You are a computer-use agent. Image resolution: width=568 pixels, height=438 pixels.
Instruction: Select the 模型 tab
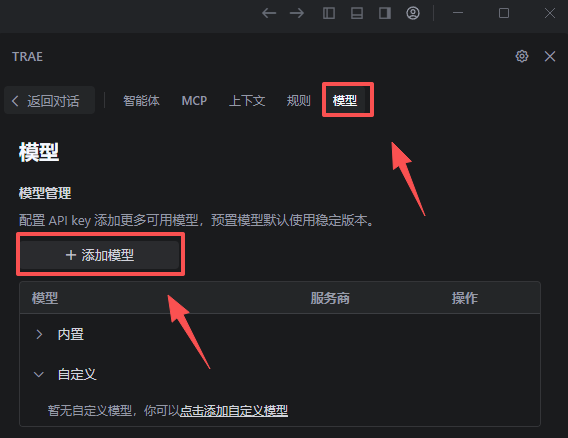[345, 100]
